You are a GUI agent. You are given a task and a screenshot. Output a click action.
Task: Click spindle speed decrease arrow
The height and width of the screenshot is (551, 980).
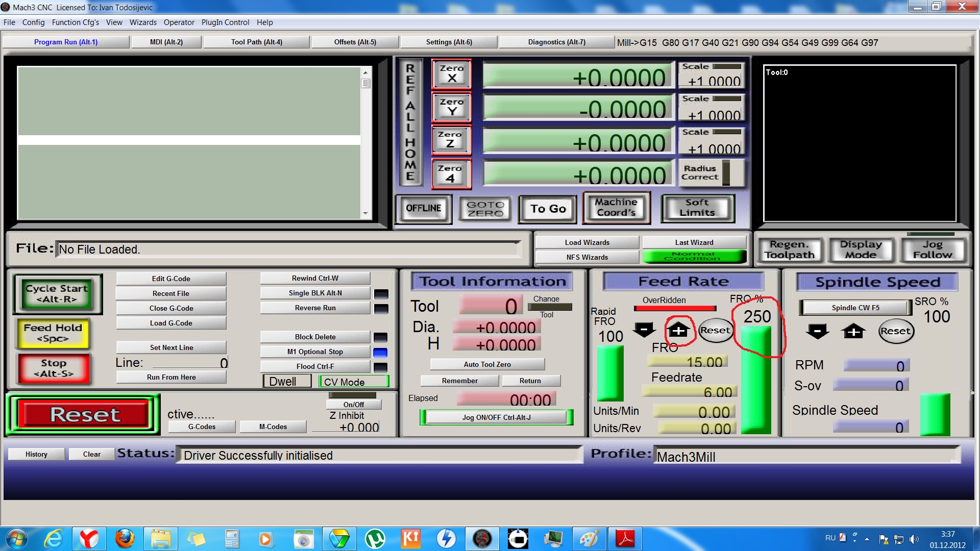pos(817,331)
